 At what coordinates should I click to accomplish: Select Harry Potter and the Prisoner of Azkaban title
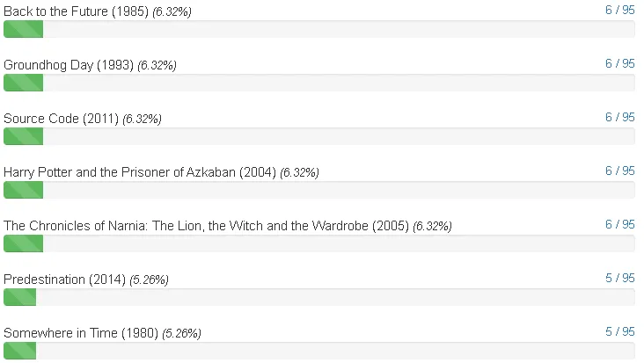point(140,172)
